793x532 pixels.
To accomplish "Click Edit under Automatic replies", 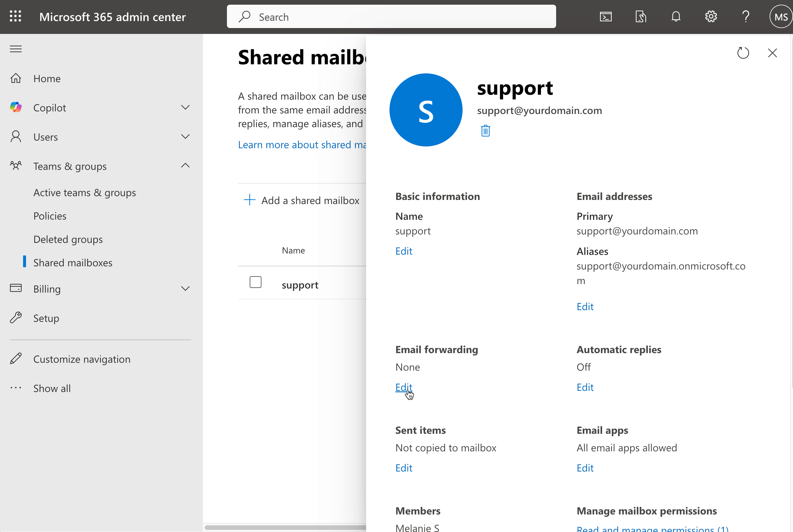I will [585, 387].
